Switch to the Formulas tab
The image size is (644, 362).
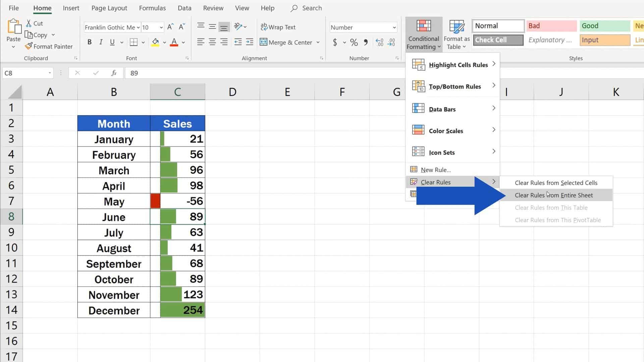(152, 8)
